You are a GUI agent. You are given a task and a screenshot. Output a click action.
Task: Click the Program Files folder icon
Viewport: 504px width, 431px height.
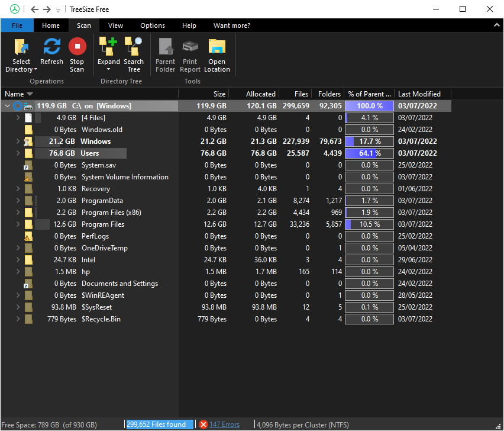click(28, 224)
